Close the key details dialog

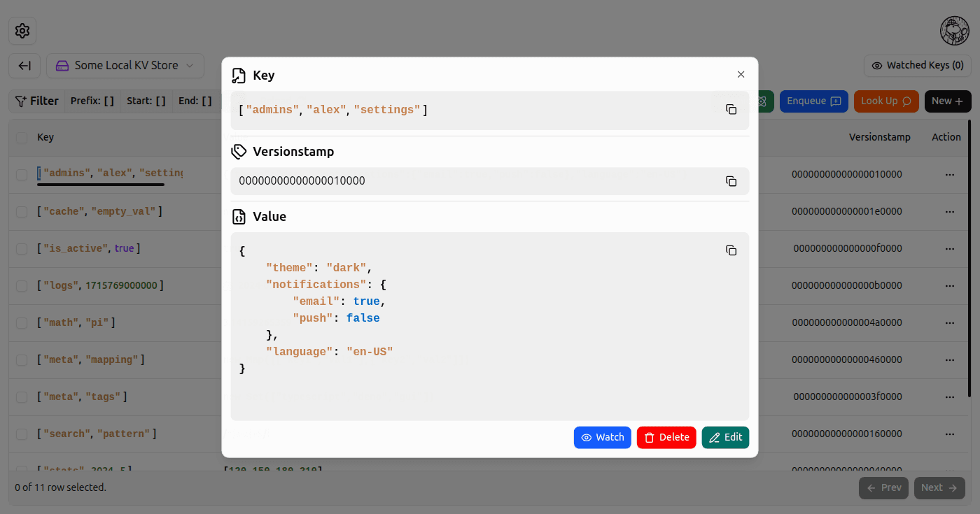tap(741, 74)
